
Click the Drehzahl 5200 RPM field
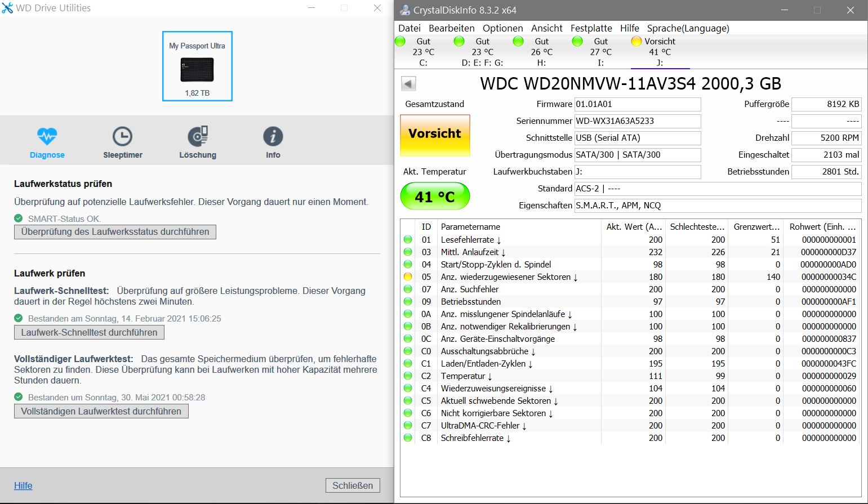(826, 138)
